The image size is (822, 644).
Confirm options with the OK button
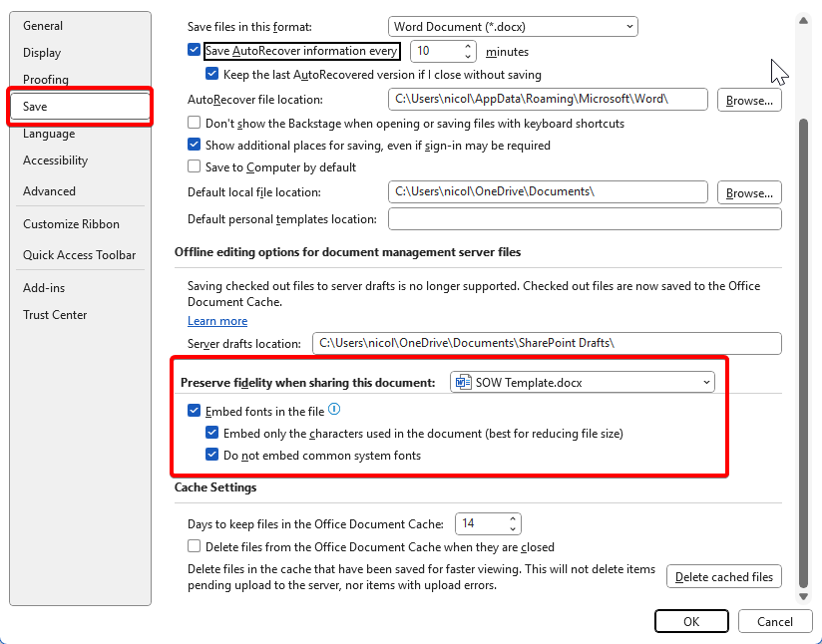click(691, 621)
